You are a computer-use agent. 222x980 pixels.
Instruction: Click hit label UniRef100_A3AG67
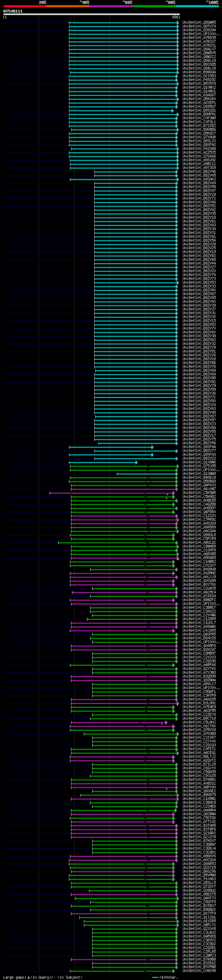pos(199,95)
